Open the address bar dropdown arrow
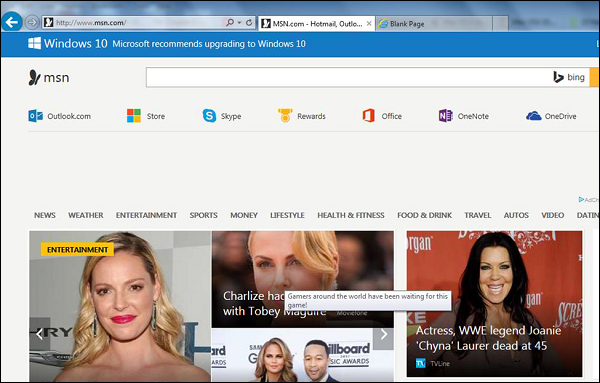Image resolution: width=600 pixels, height=383 pixels. (x=239, y=23)
